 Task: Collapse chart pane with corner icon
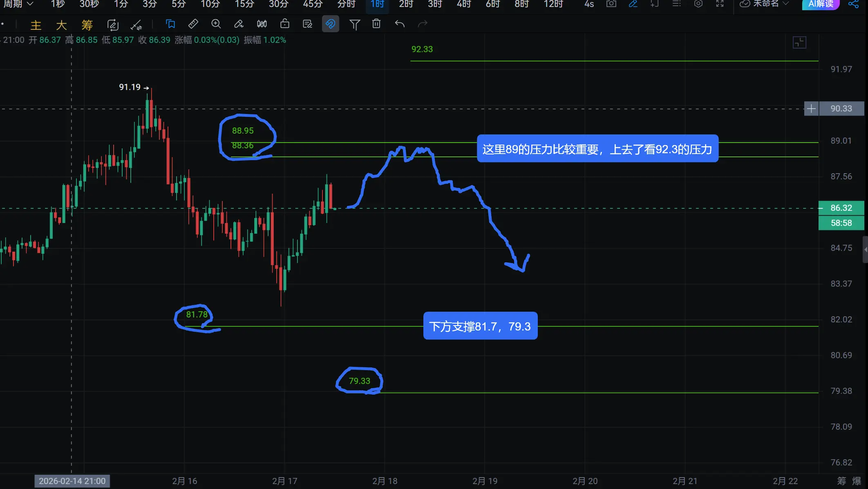(799, 42)
